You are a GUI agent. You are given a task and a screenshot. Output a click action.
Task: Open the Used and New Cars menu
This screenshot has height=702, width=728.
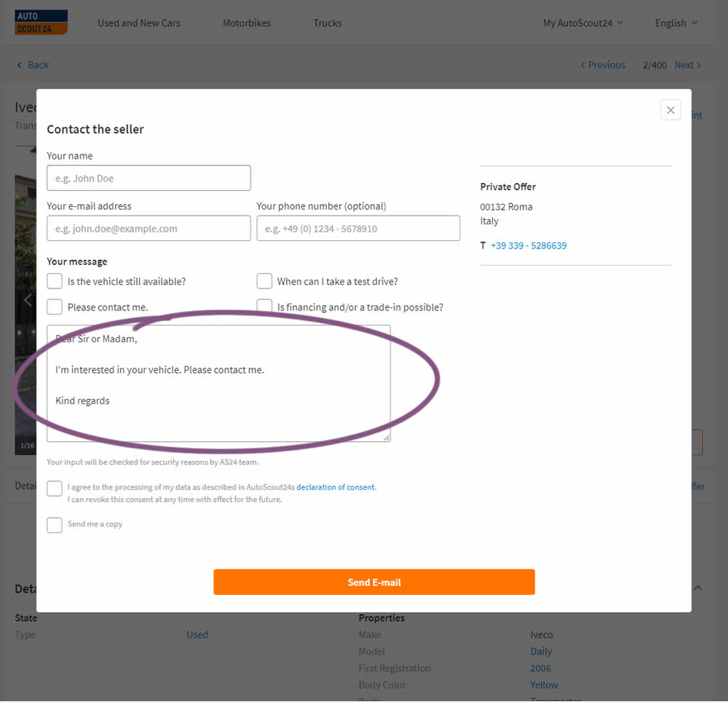coord(139,23)
